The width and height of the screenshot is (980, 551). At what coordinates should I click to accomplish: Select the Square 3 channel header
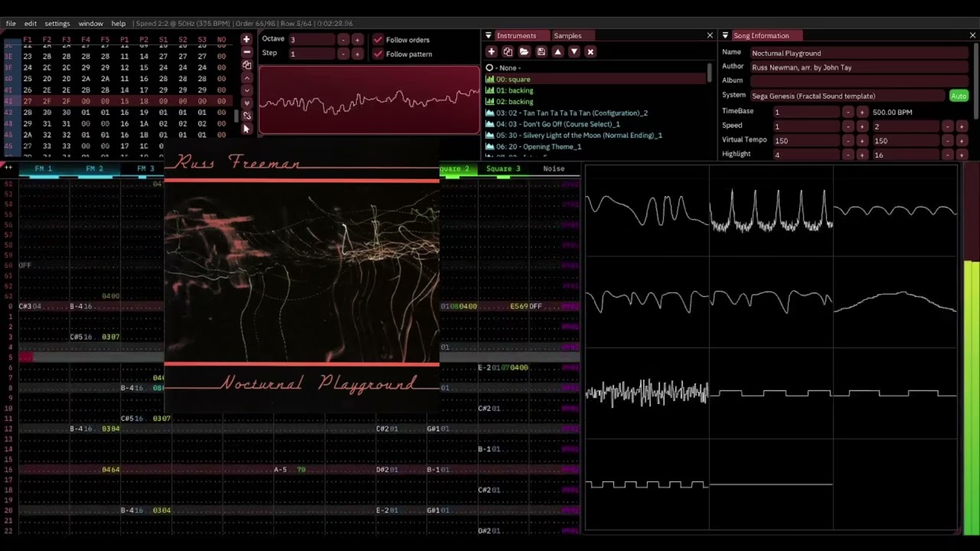(x=503, y=168)
